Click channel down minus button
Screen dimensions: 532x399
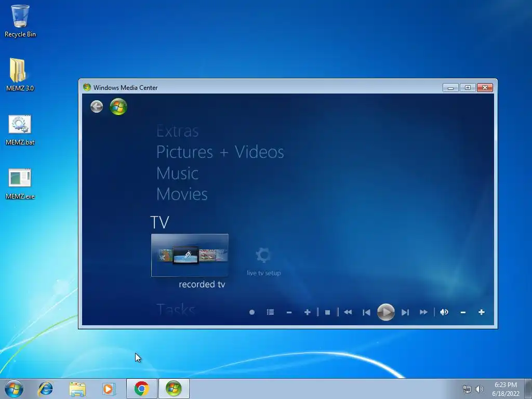pyautogui.click(x=289, y=312)
